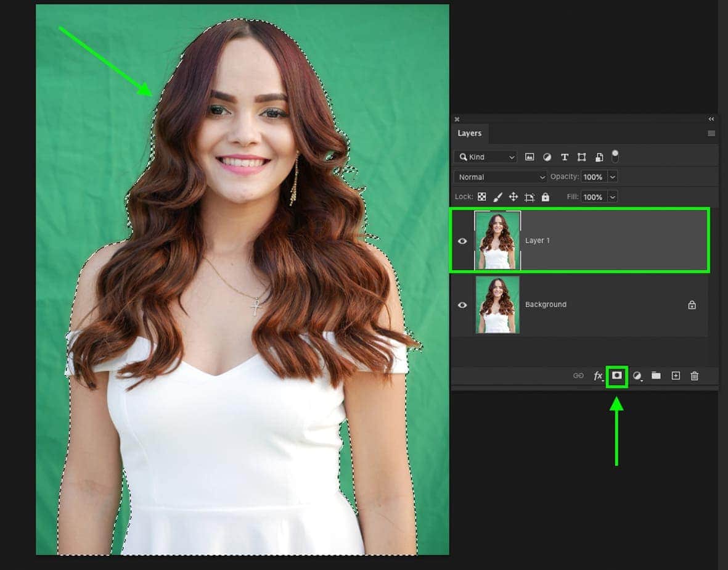
Task: Expand the Opacity slider dropdown arrow
Action: tap(612, 177)
